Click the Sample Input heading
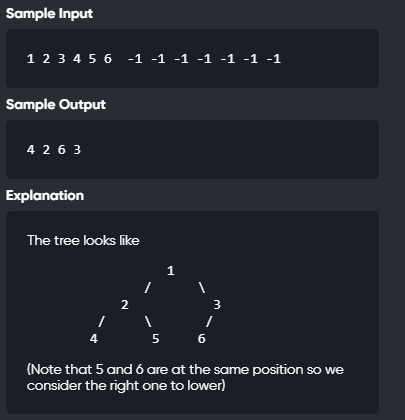Viewport: 405px width, 420px height. (49, 14)
